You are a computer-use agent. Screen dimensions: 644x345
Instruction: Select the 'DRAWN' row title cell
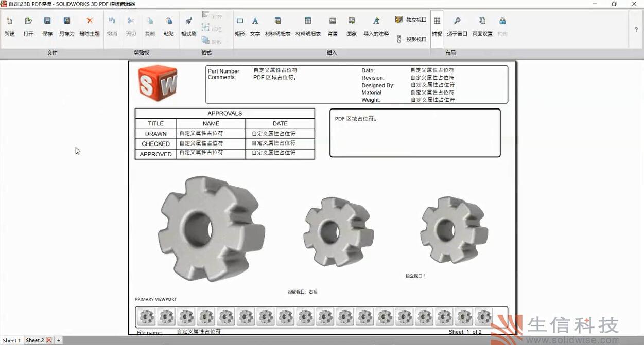[x=156, y=134]
